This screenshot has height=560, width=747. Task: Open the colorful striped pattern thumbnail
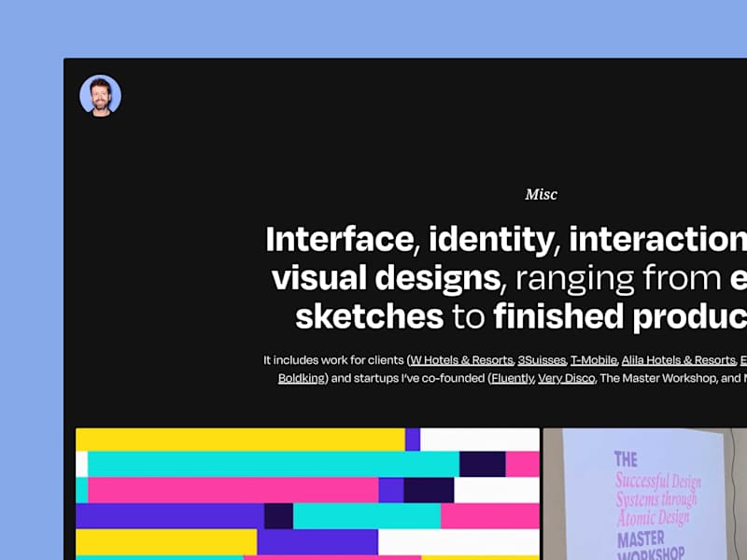tap(308, 494)
